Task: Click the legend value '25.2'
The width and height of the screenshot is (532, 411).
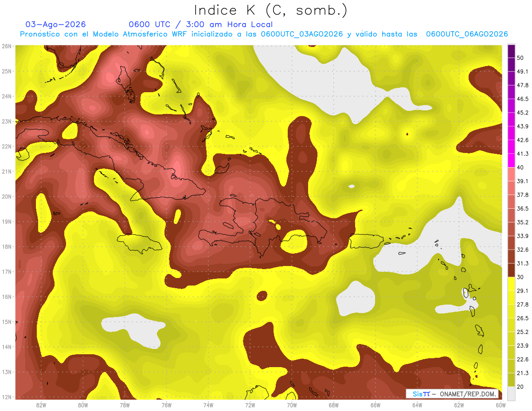Action: tap(523, 332)
